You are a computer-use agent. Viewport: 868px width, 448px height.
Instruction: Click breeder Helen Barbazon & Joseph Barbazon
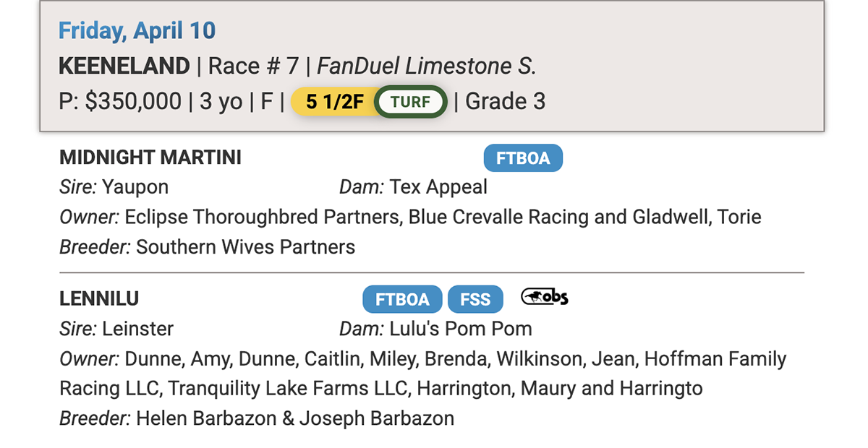[x=295, y=418]
